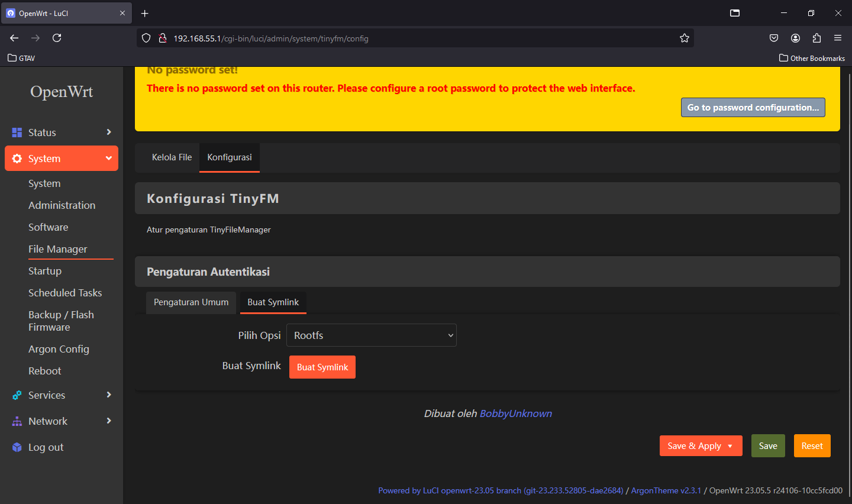Click the orange Buat Symlink button
The image size is (852, 504).
click(x=322, y=367)
